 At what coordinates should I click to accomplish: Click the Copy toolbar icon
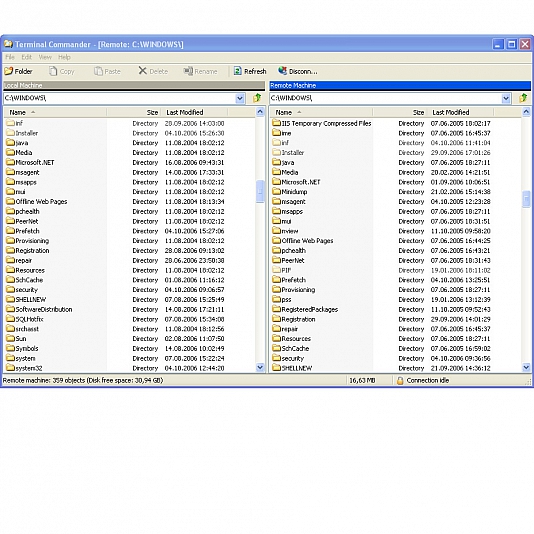pos(53,71)
